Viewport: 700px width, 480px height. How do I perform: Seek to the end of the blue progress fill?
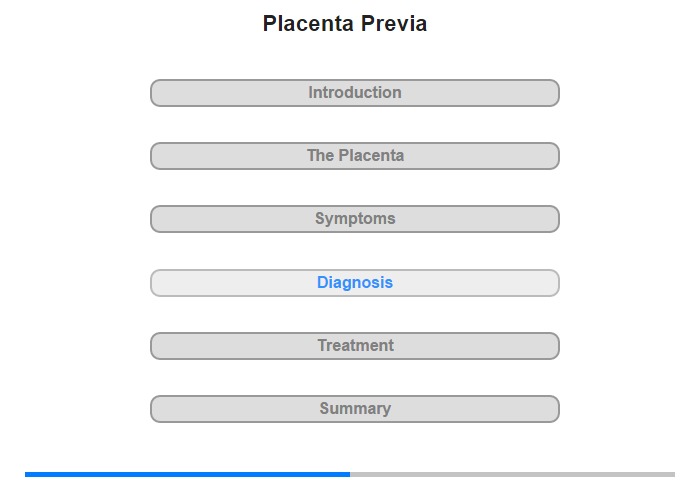[x=348, y=474]
